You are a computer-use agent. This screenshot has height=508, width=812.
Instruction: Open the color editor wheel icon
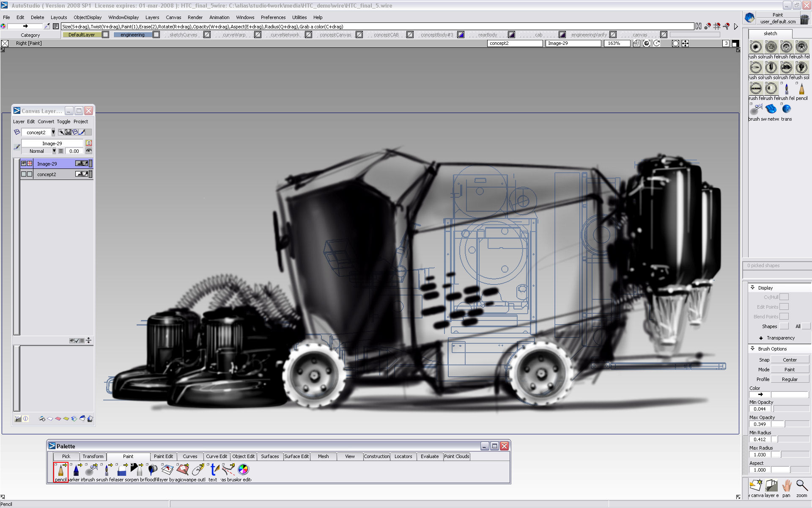(243, 469)
